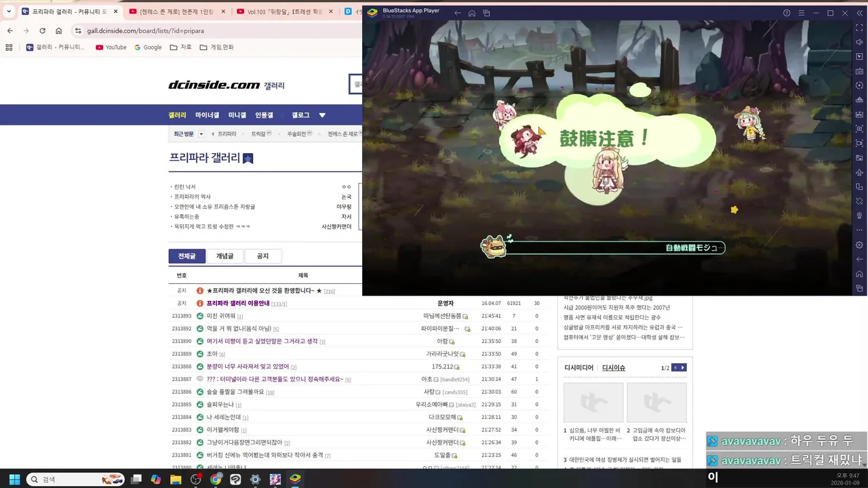Open post 슬슬 풀짤을 그려볼까요
The width and height of the screenshot is (868, 488).
pos(235,392)
